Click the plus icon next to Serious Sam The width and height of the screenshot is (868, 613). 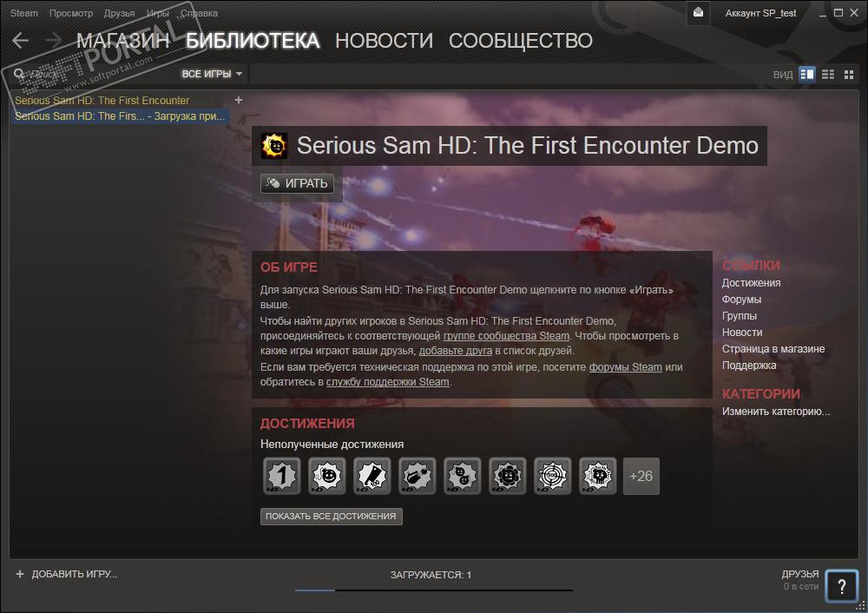[239, 100]
